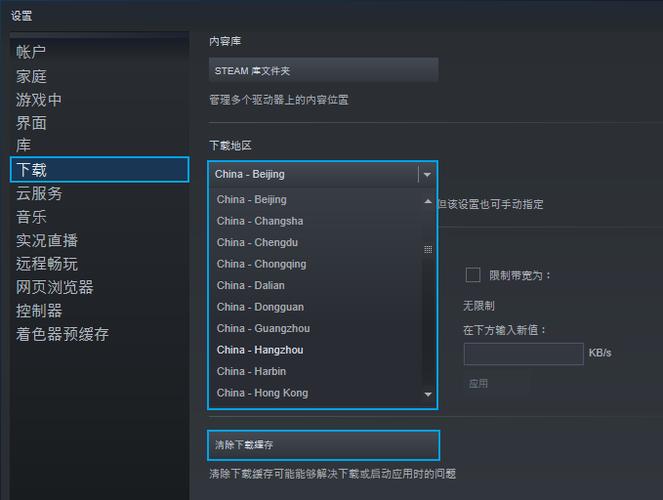Switch to 实况直播 settings
This screenshot has height=500, width=663.
click(47, 240)
